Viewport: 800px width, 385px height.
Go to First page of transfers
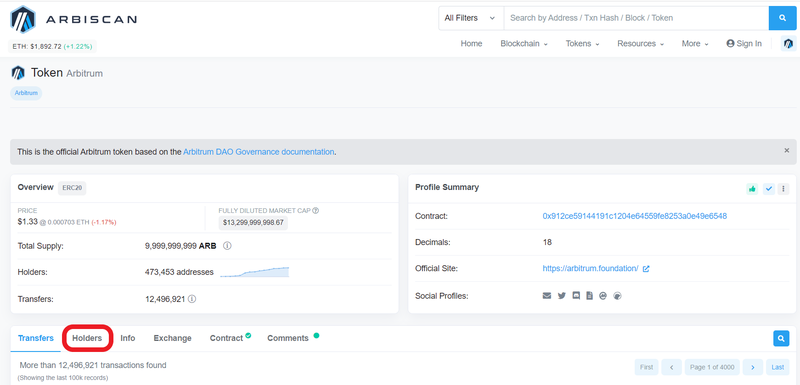646,367
